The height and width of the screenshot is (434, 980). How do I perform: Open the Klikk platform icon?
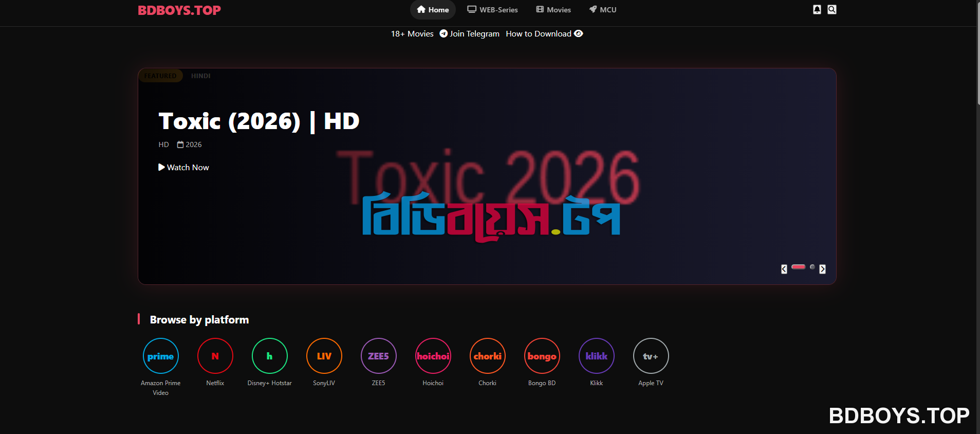coord(597,356)
